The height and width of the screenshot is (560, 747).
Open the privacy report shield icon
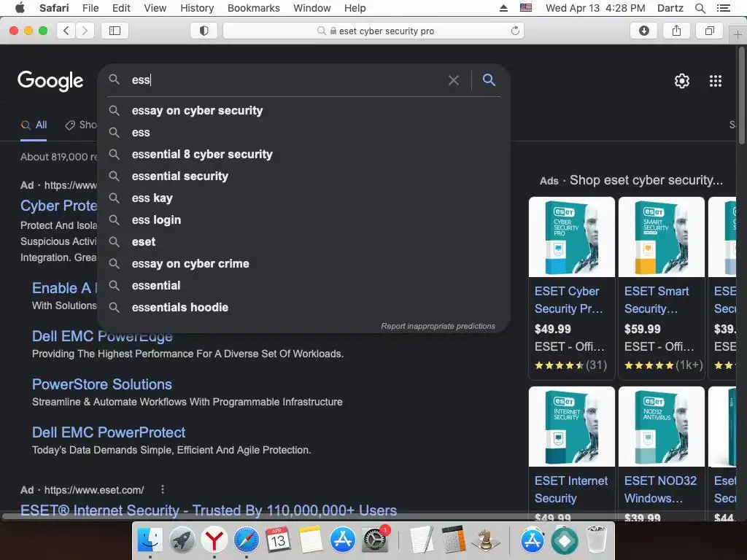[204, 31]
